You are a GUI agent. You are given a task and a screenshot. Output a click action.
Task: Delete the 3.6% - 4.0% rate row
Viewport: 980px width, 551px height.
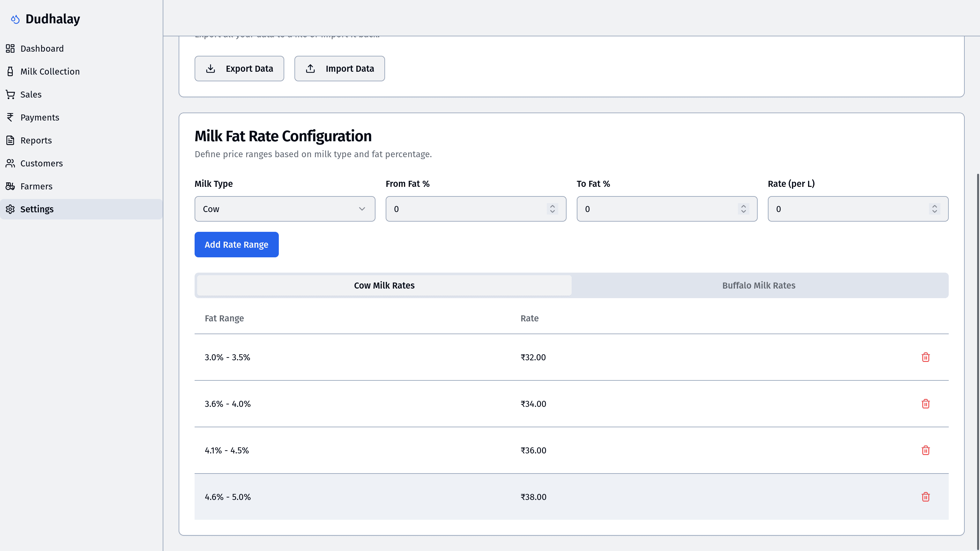[x=925, y=403]
